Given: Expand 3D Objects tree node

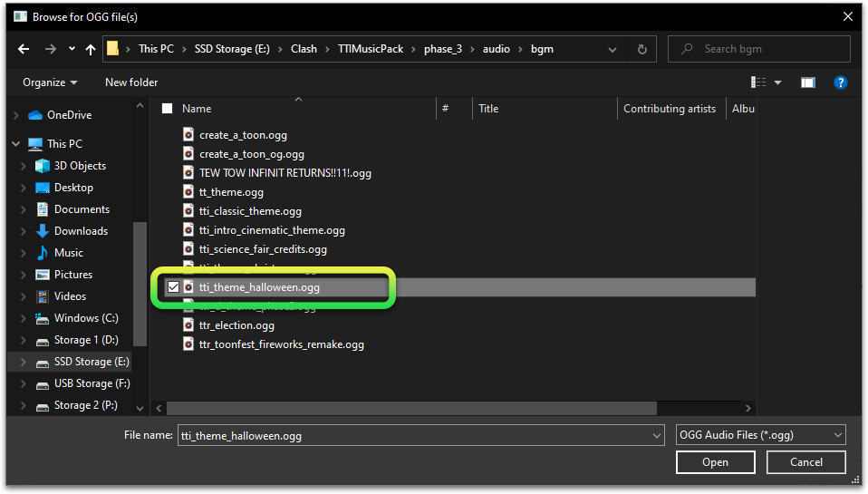Looking at the screenshot, I should point(23,166).
